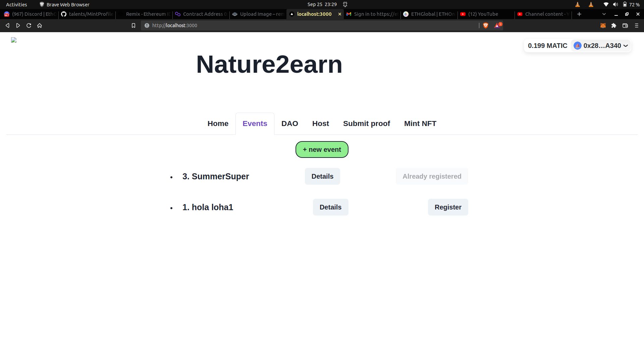The image size is (644, 362).
Task: Click the + new event button
Action: pyautogui.click(x=322, y=149)
